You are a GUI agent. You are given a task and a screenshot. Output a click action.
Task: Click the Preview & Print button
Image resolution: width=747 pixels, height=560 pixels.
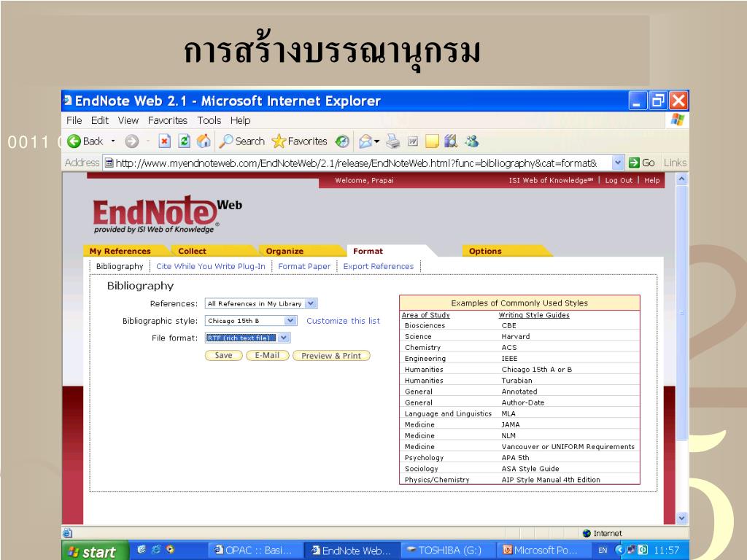pyautogui.click(x=331, y=356)
